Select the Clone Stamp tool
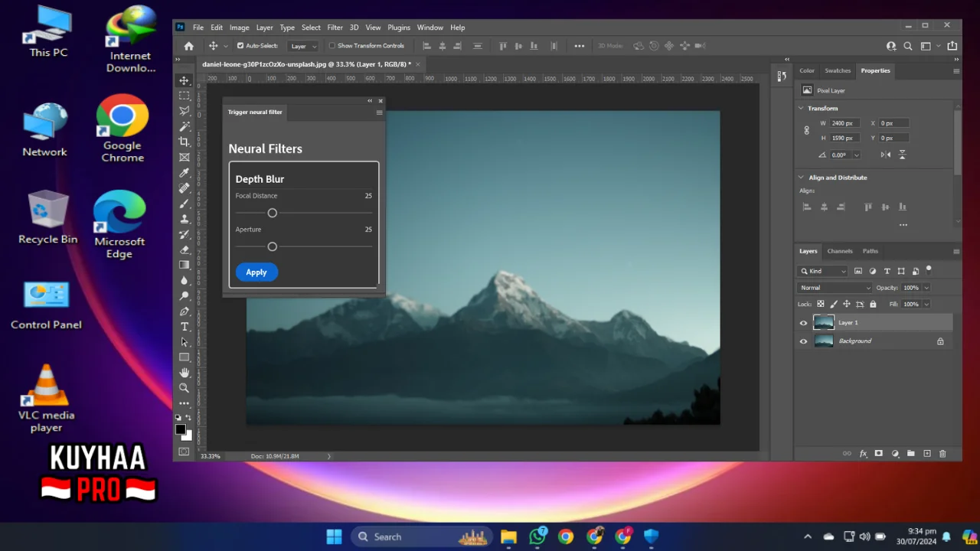 [185, 219]
